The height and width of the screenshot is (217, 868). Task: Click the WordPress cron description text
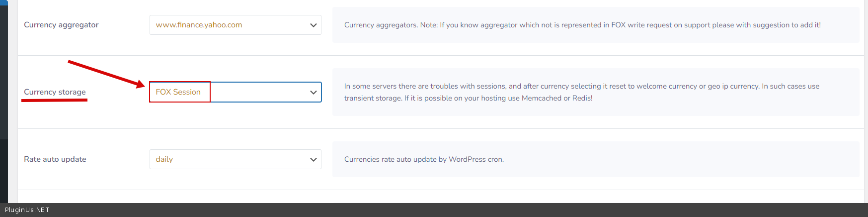(424, 159)
